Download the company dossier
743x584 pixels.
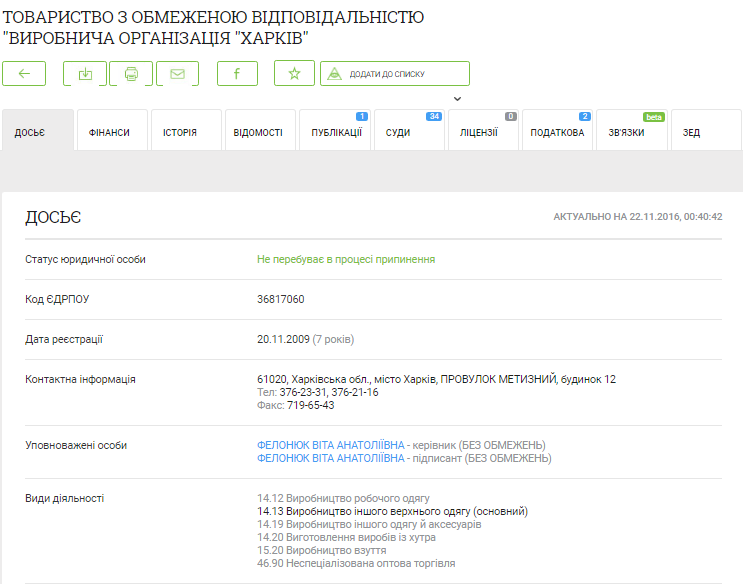click(x=85, y=74)
